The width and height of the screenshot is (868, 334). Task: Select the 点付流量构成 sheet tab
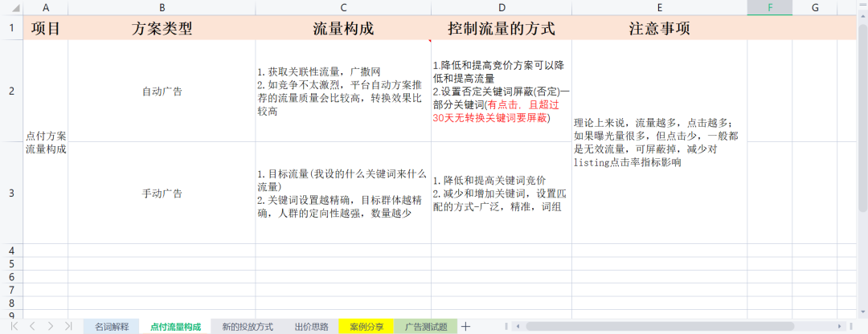pyautogui.click(x=175, y=326)
